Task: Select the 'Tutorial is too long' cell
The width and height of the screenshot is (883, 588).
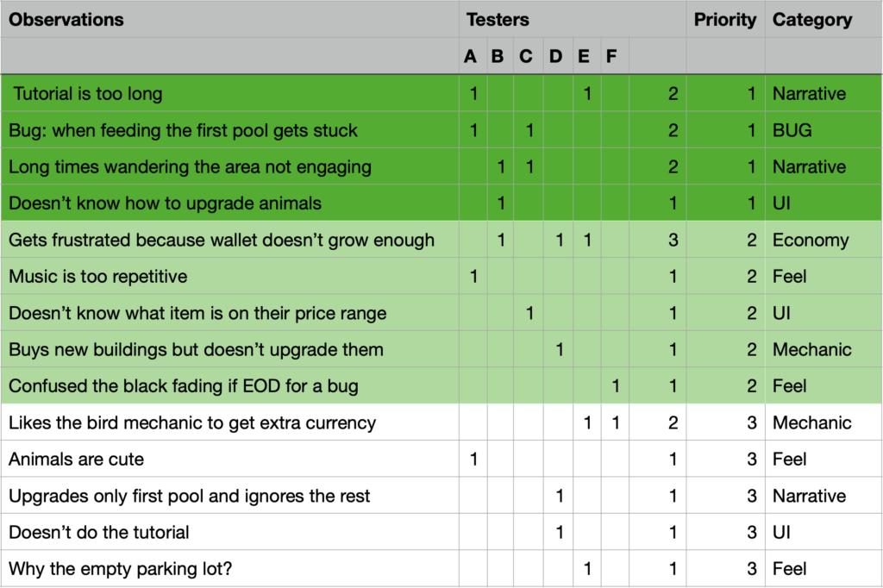Action: pos(229,93)
